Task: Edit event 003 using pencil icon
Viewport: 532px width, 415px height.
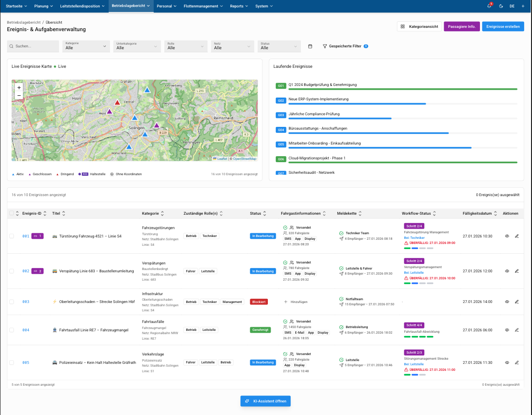Action: pyautogui.click(x=517, y=302)
